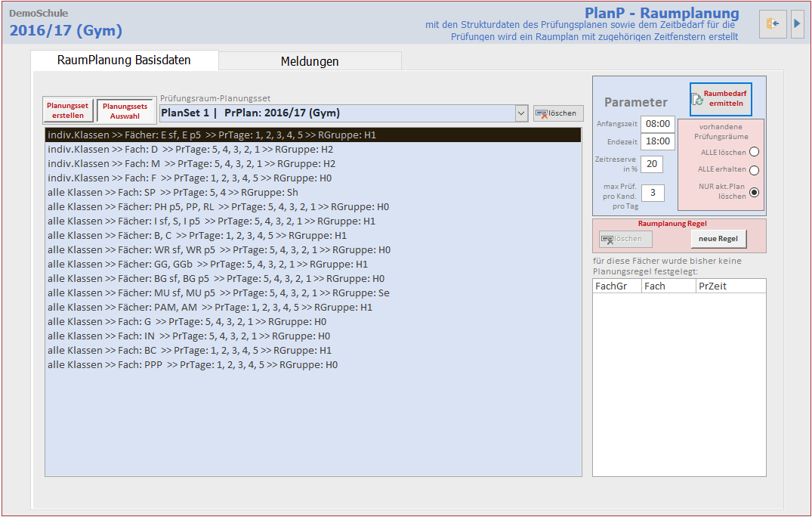Click the Anfangszeit field showing 08:00

click(x=657, y=123)
